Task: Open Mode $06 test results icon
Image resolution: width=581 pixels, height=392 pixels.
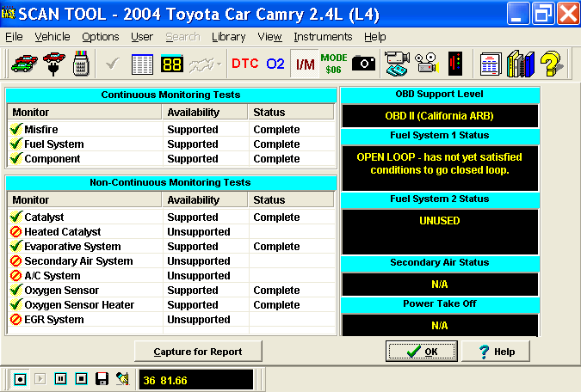Action: (334, 64)
